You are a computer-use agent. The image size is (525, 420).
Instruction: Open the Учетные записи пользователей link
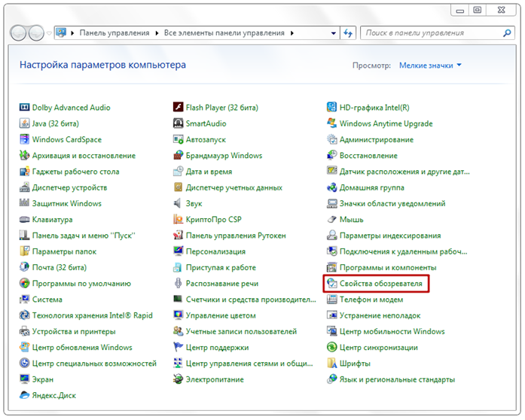pyautogui.click(x=241, y=331)
